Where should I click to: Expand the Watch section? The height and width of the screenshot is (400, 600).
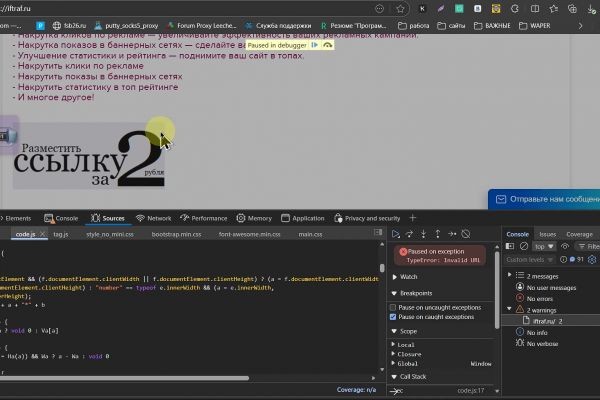[407, 276]
